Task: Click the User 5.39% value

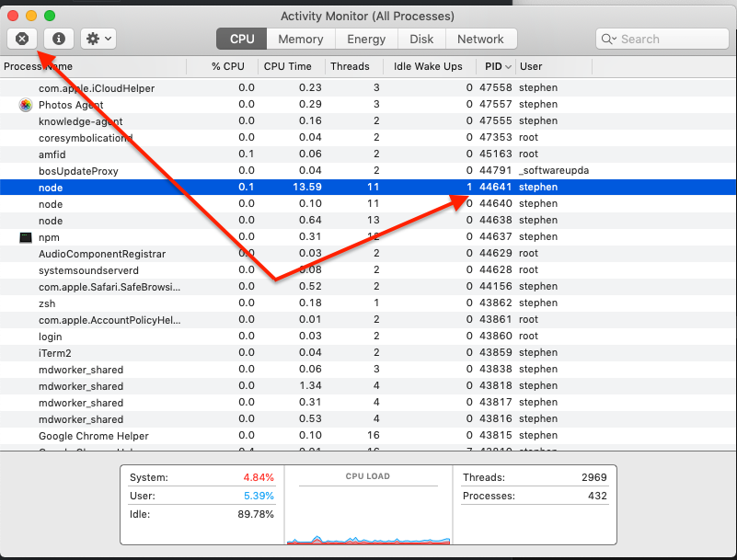Action: coord(259,496)
